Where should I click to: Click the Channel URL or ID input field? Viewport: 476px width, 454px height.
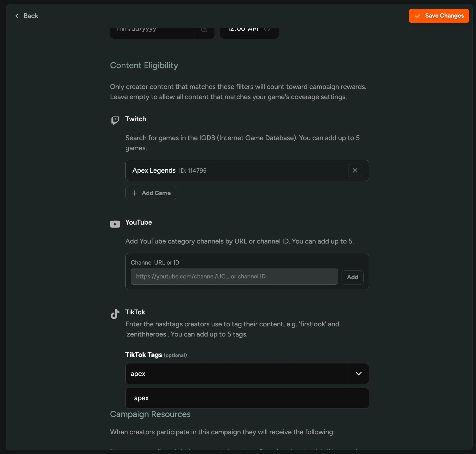[x=234, y=277]
